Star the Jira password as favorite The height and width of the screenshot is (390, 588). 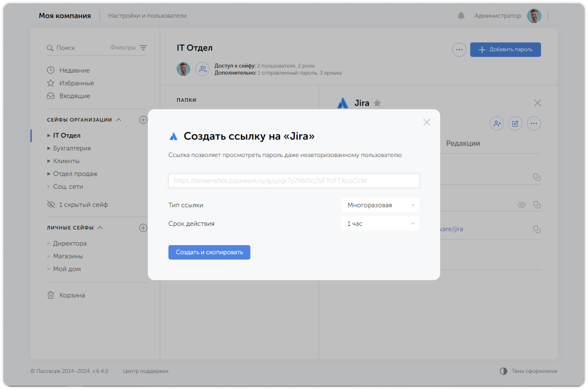[378, 103]
